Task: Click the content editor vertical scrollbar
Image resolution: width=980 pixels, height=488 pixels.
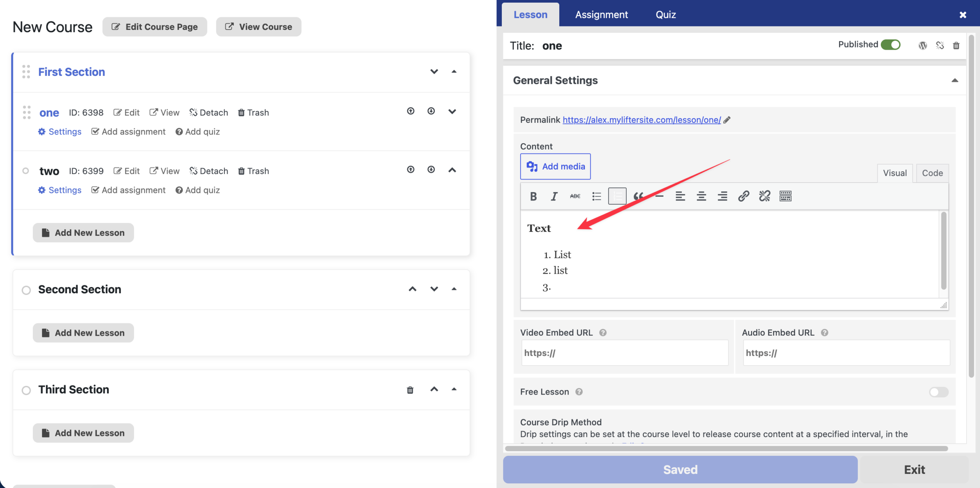Action: (944, 251)
